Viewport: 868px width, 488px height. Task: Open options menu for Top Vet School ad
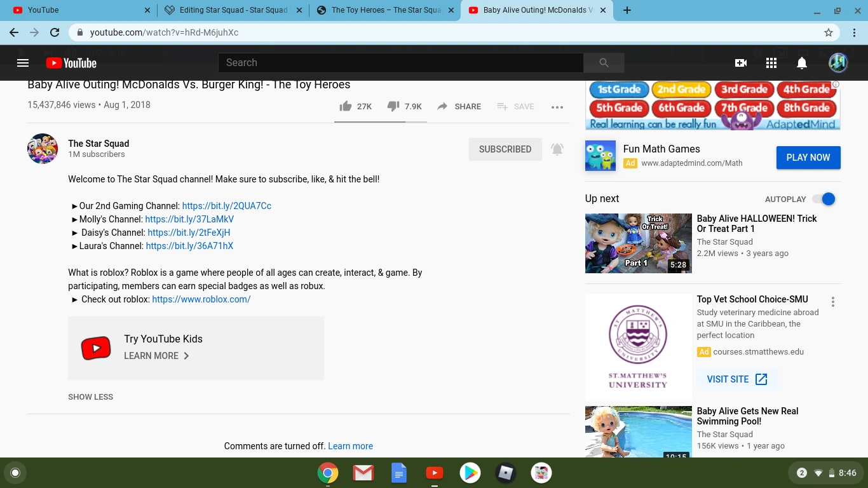pyautogui.click(x=833, y=302)
